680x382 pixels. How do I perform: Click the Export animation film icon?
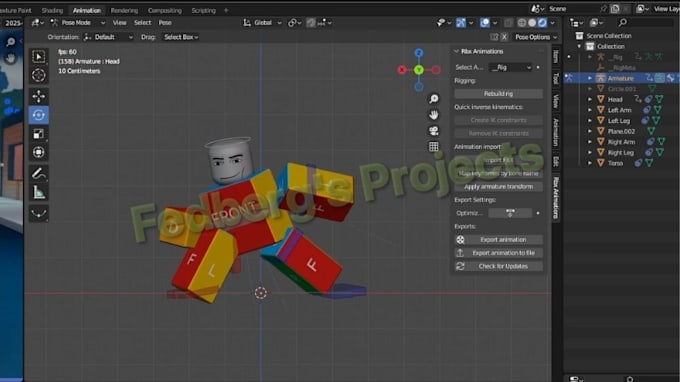click(x=460, y=239)
